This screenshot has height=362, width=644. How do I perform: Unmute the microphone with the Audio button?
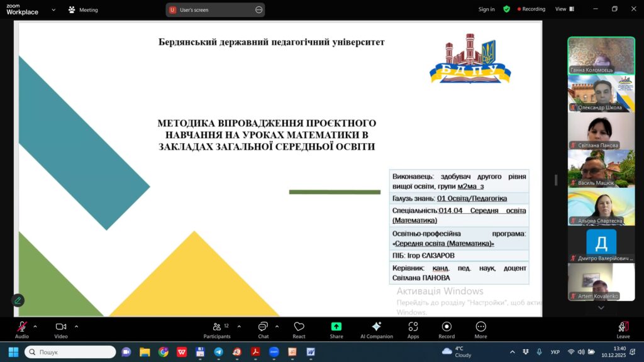coord(21,329)
